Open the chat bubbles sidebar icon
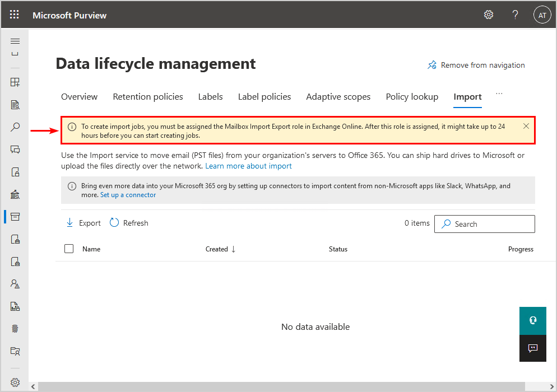Screen dimensions: 557x392 [15, 150]
